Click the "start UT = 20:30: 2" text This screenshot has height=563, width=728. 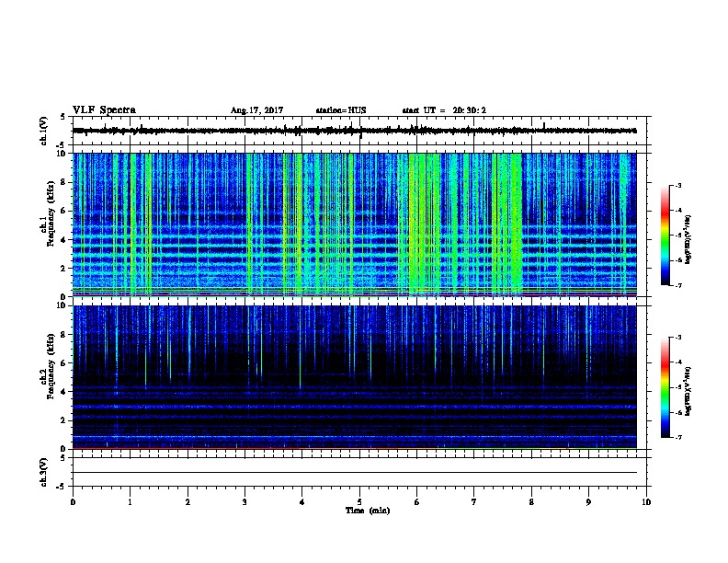pos(444,110)
